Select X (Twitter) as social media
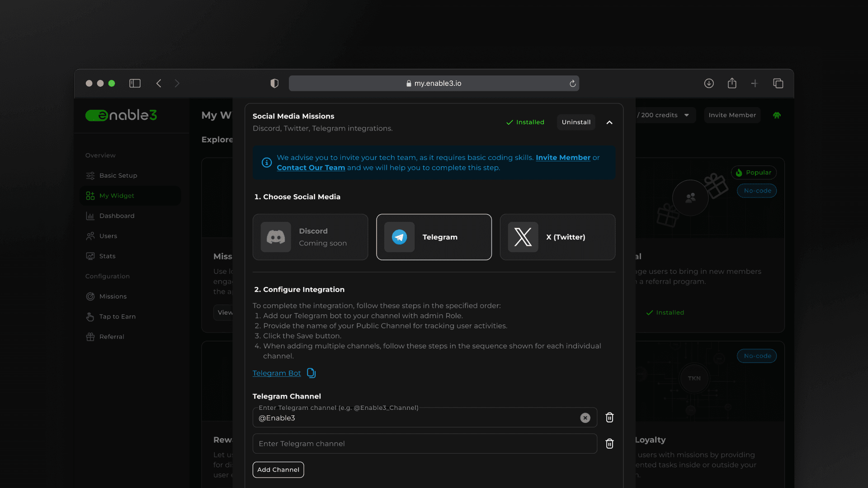Viewport: 868px width, 488px height. pyautogui.click(x=557, y=237)
